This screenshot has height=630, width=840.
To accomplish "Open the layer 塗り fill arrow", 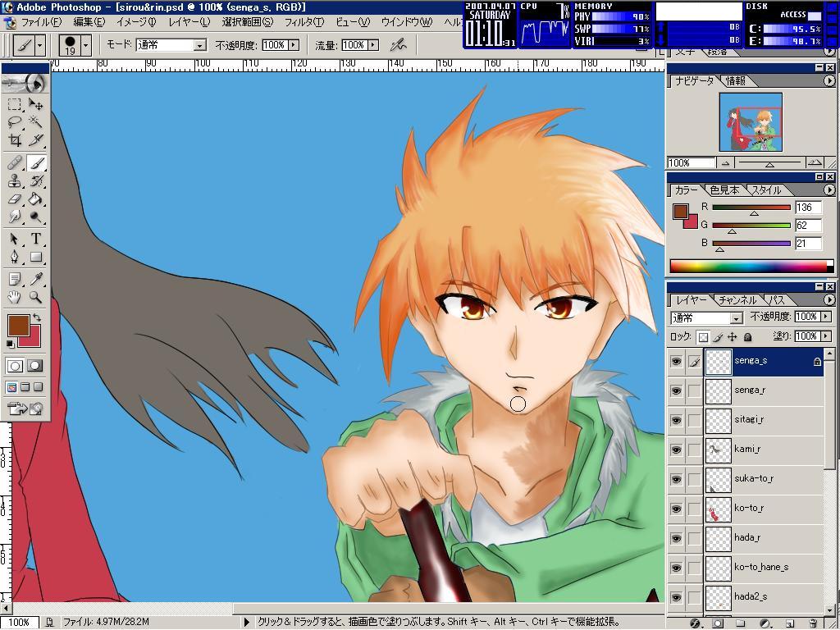I will click(826, 336).
